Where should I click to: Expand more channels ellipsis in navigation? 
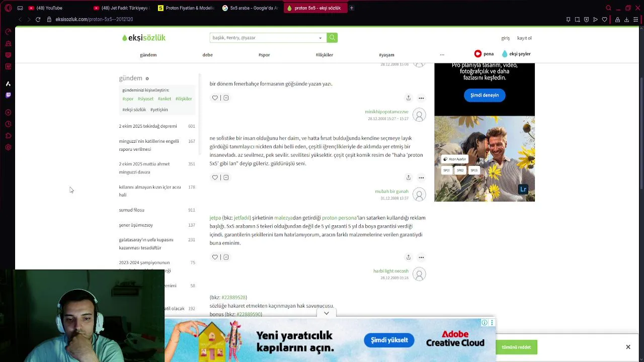[x=442, y=55]
